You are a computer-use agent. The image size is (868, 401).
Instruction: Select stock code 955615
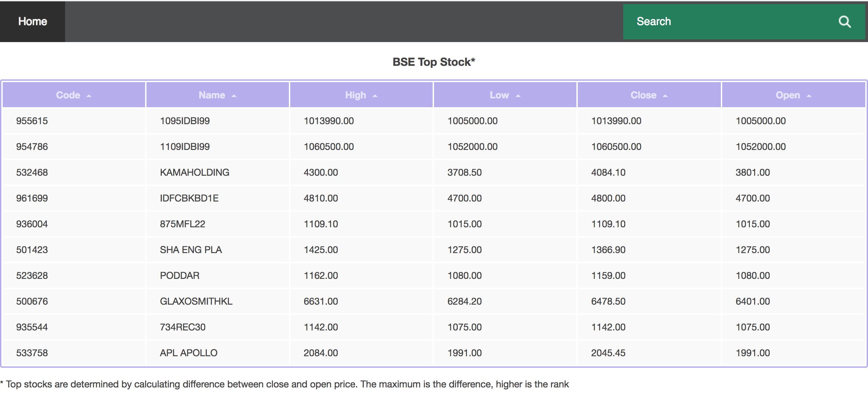click(x=32, y=121)
